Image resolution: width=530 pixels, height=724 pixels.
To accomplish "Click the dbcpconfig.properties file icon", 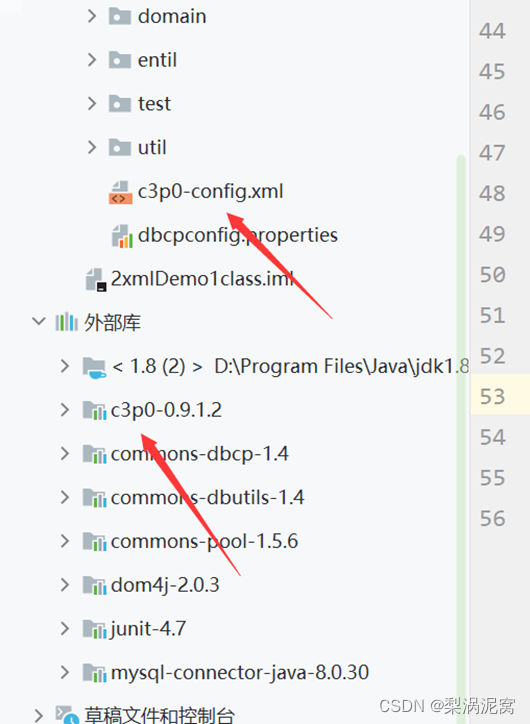I will tap(122, 236).
